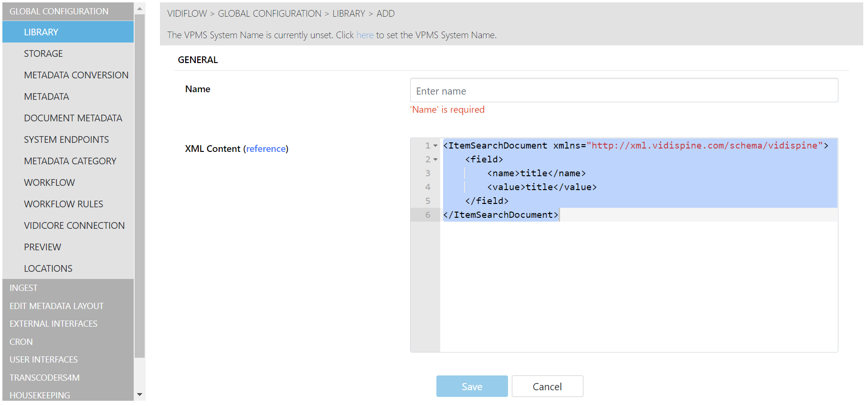The height and width of the screenshot is (406, 868).
Task: Open the Storage menu item
Action: (x=43, y=54)
